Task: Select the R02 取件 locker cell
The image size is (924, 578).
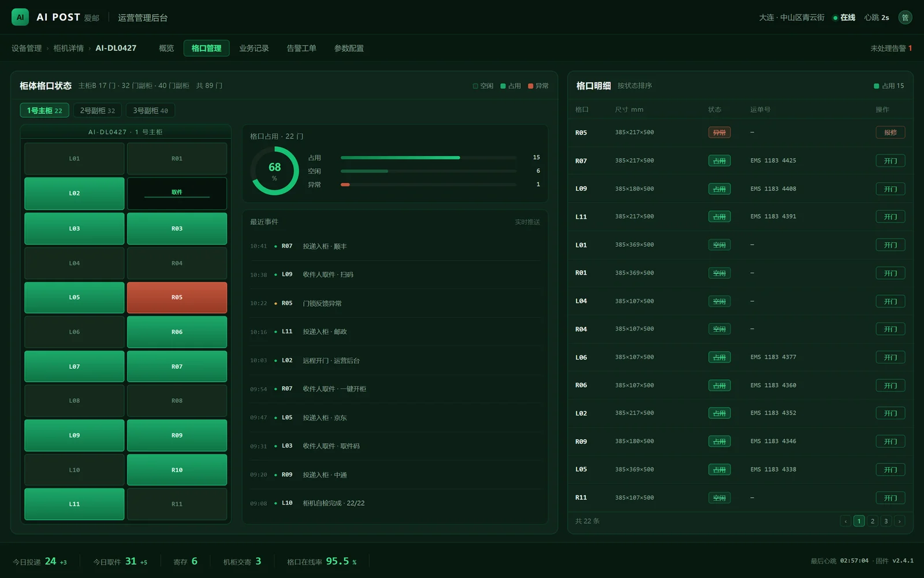Action: (x=177, y=193)
